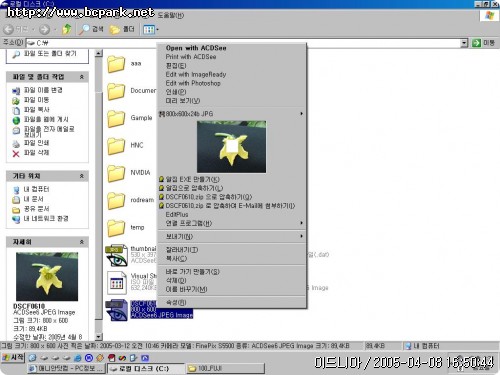500x375 pixels.
Task: Expand the 800x600x24b JPG submenu
Action: point(232,114)
